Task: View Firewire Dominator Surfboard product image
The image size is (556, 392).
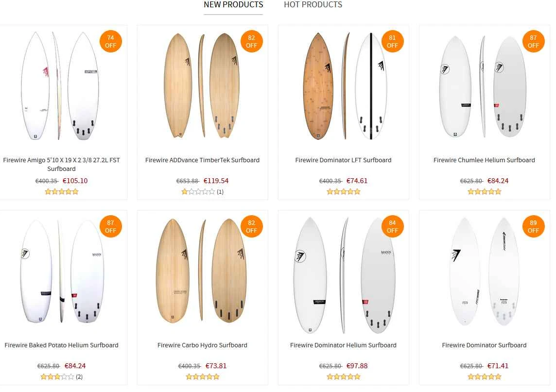Action: 484,271
